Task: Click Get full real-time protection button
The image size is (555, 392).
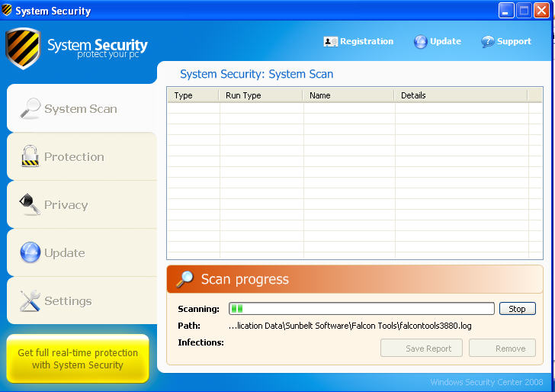Action: (78, 358)
